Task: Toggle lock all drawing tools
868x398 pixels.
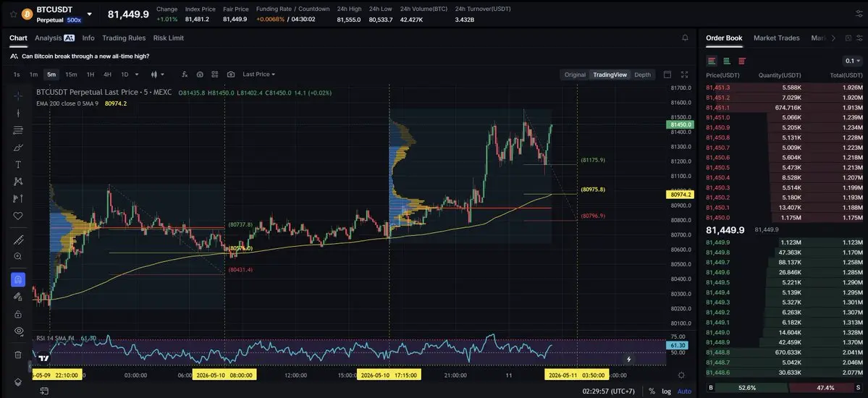Action: tap(18, 314)
